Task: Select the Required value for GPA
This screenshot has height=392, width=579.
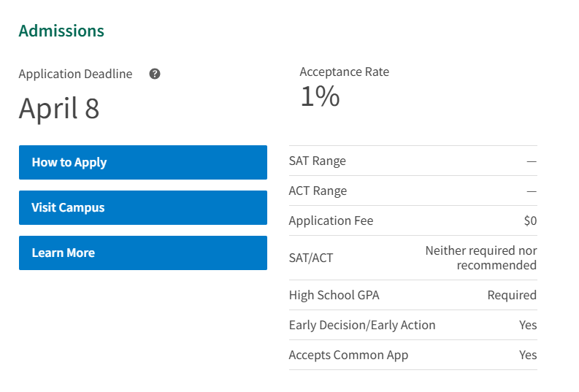Action: tap(512, 295)
